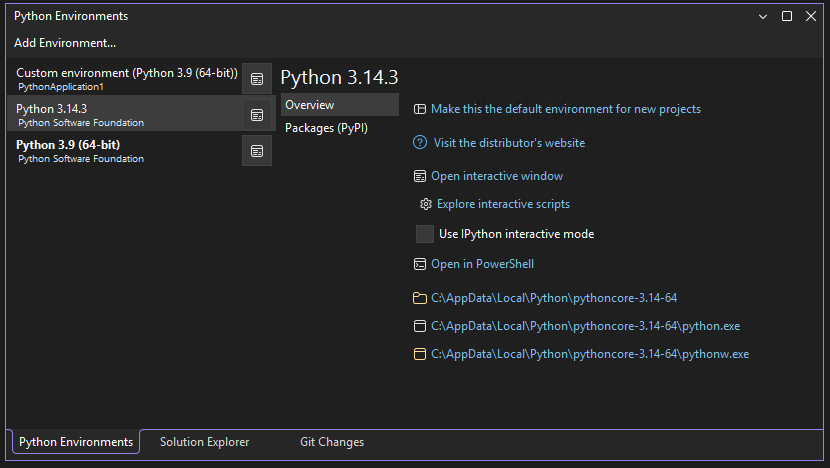Image resolution: width=830 pixels, height=468 pixels.
Task: Open the Explore interactive scripts link
Action: [x=503, y=204]
